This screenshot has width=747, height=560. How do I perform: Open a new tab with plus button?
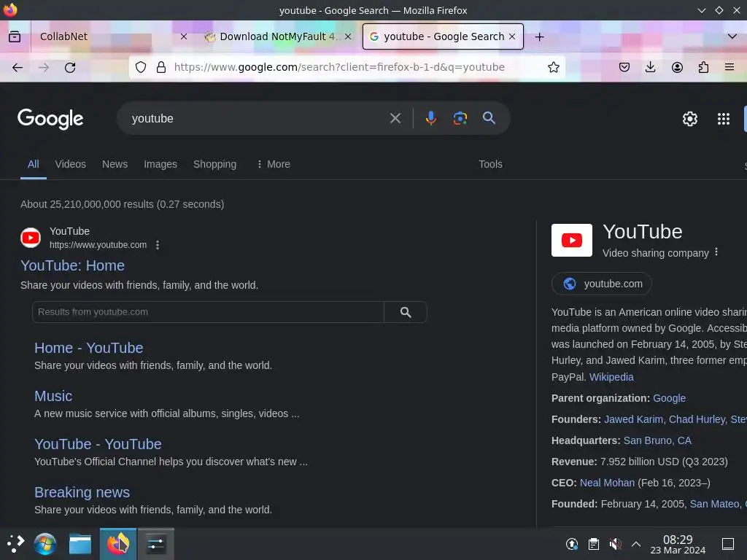[x=539, y=36]
